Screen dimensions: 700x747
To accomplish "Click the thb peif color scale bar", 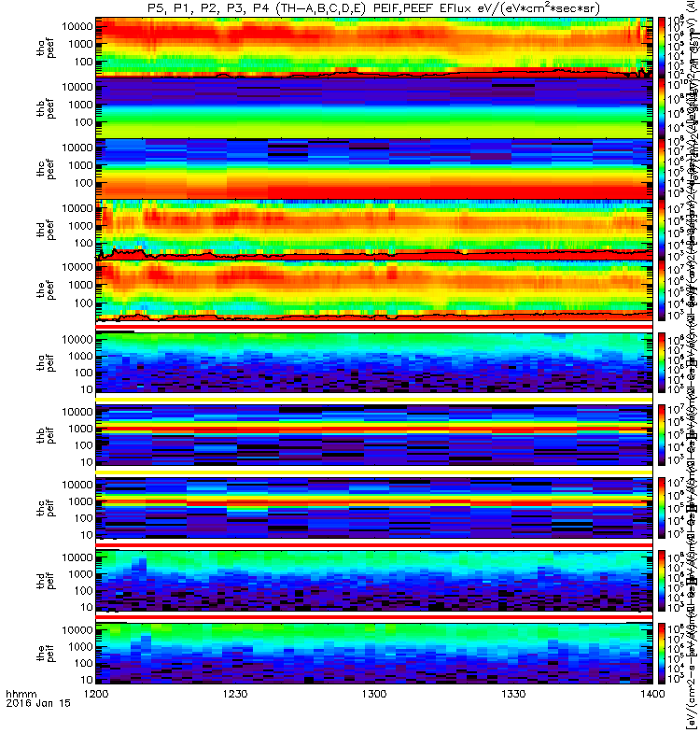I will coord(662,435).
